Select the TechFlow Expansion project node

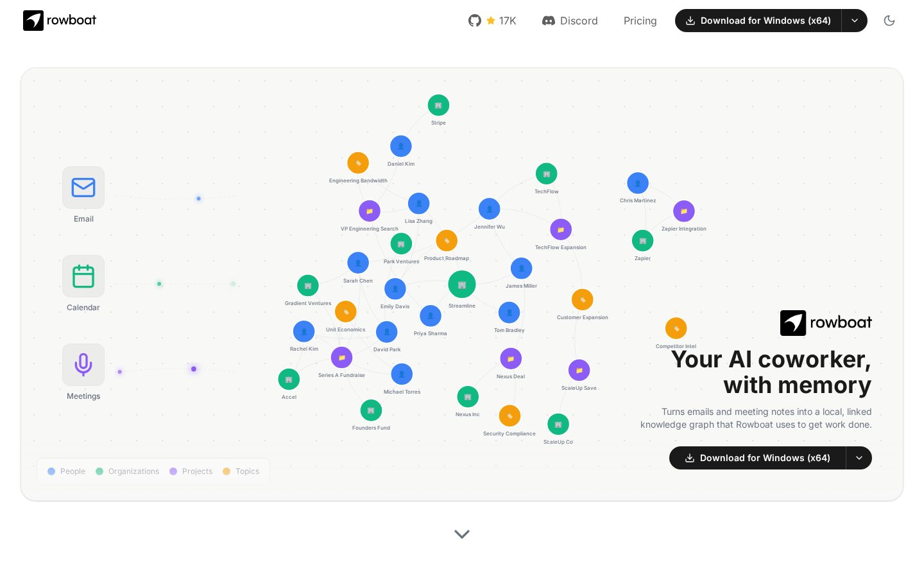[x=561, y=229]
